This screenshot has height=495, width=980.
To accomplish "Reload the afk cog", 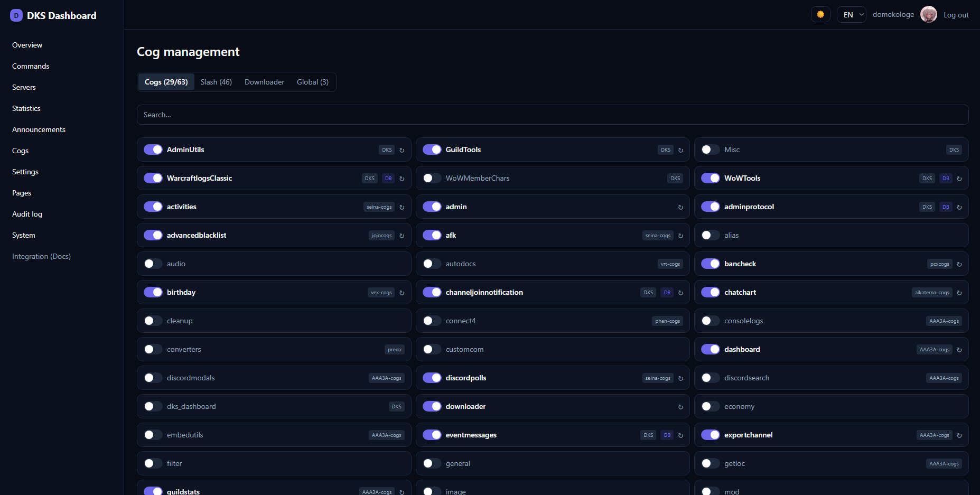I will 680,236.
